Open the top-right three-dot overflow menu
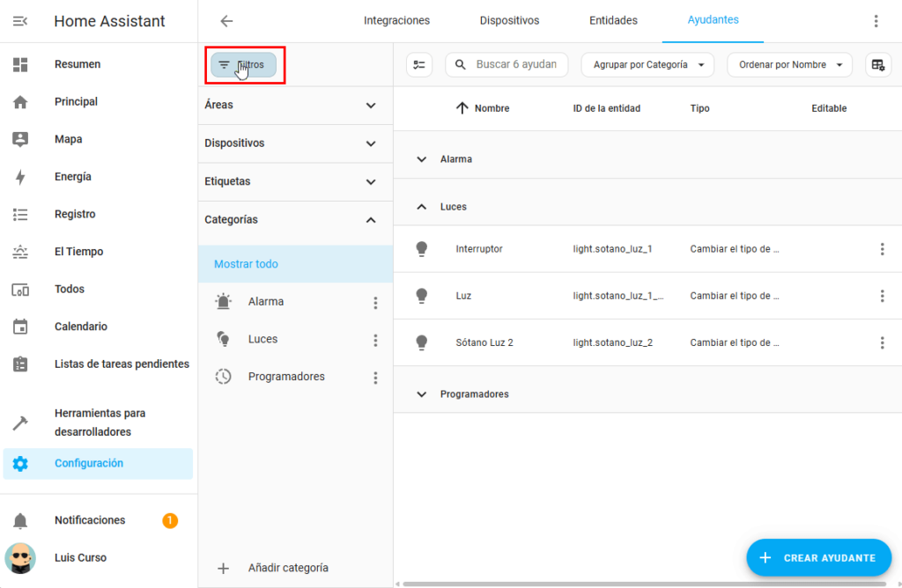The width and height of the screenshot is (902, 588). click(x=876, y=21)
